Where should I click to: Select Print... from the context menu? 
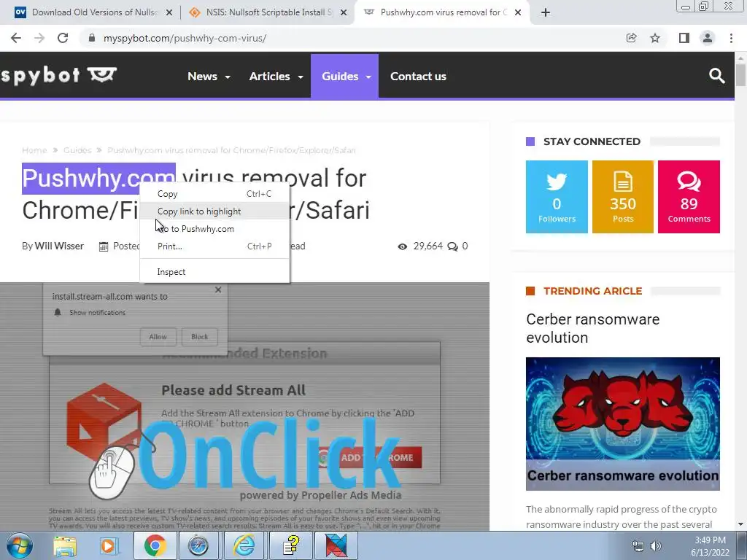(x=214, y=246)
